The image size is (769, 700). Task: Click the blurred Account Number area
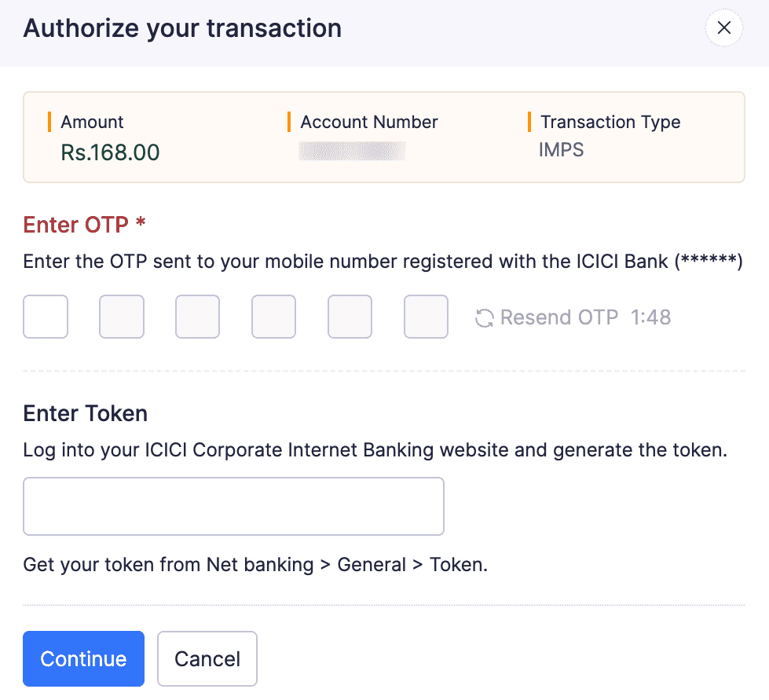click(352, 149)
